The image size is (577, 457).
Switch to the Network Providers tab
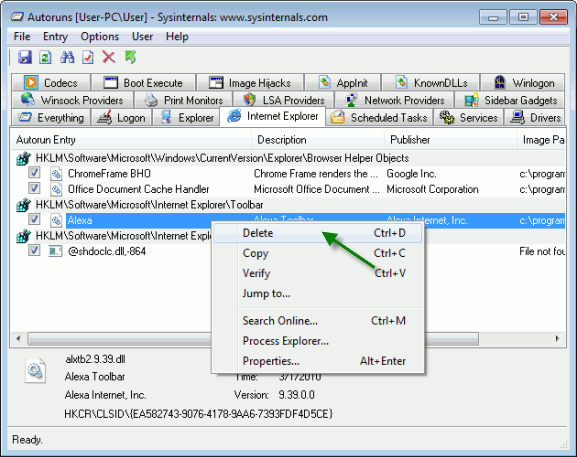(394, 100)
